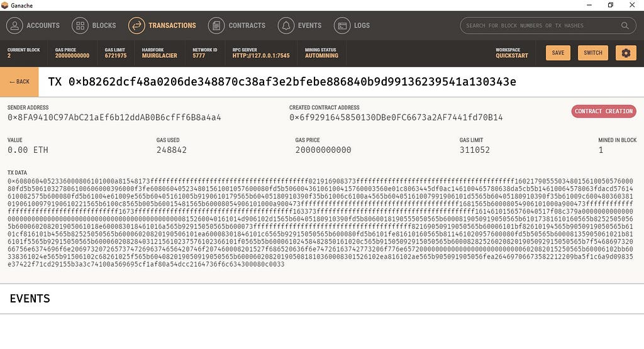Switch to the BLOCKS tab
Screen dimensions: 644x349
click(104, 25)
